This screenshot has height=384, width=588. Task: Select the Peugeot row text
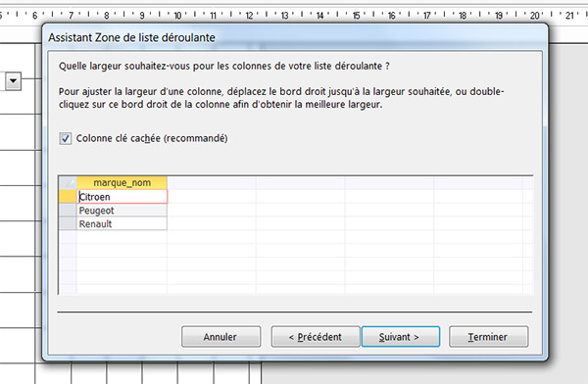click(x=96, y=211)
